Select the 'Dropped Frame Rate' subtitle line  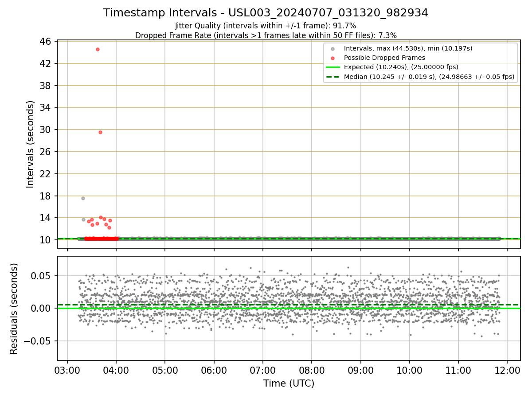click(266, 35)
